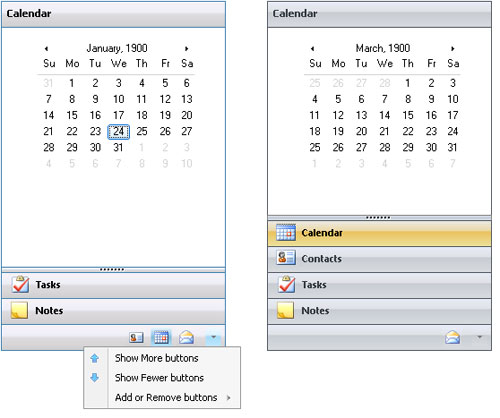Open configure buttons dropdown in right panel
This screenshot has height=418, width=500.
coord(479,337)
